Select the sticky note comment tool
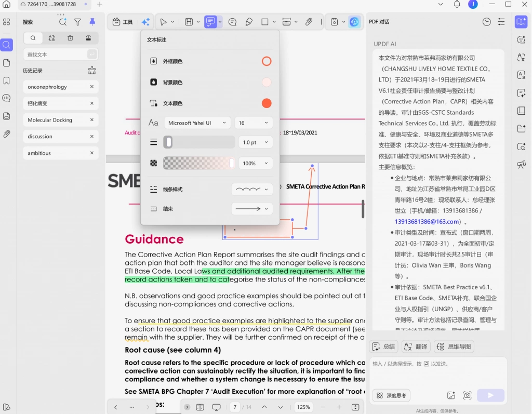 (x=232, y=22)
